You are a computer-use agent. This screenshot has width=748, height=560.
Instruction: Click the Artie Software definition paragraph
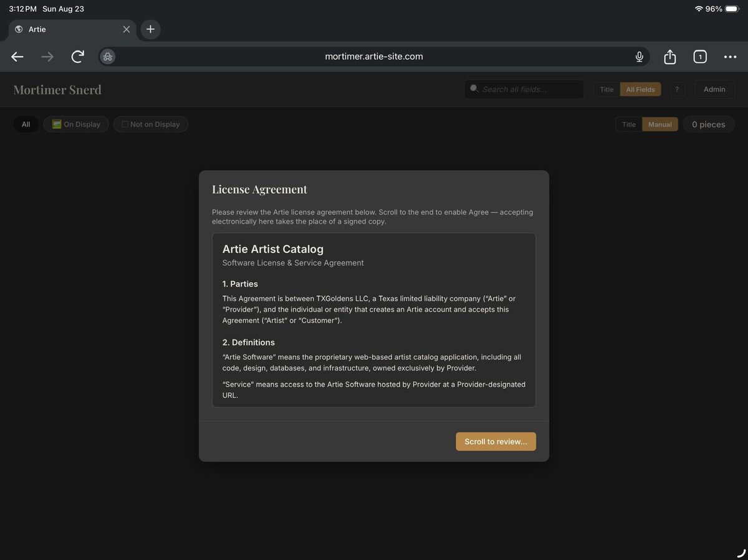[x=372, y=363]
